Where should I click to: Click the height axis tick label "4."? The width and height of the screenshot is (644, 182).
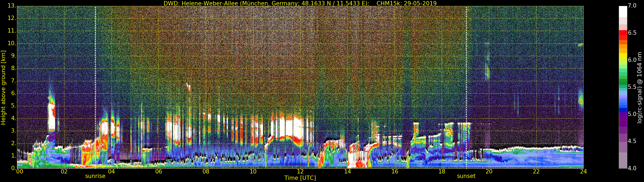click(13, 118)
